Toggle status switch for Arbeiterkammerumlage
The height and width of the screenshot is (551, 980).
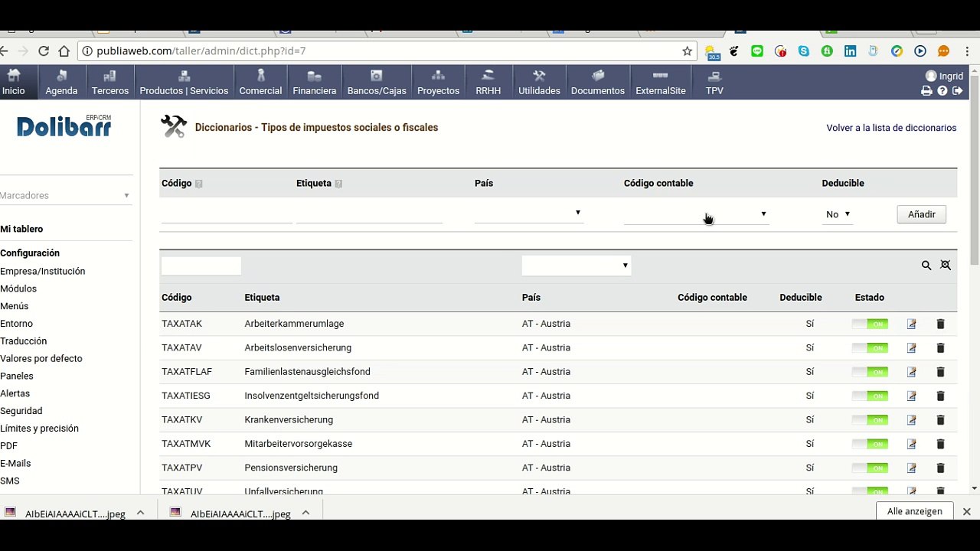tap(870, 324)
